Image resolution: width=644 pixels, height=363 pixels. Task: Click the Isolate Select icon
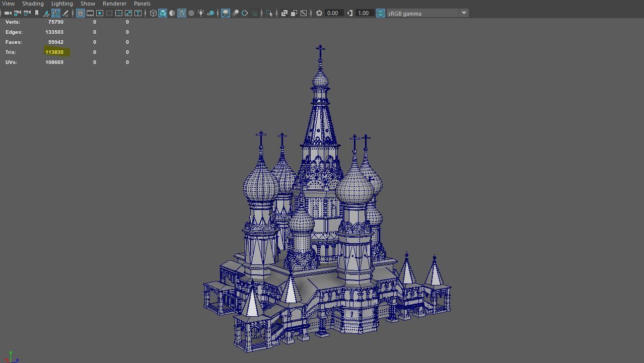[x=269, y=13]
